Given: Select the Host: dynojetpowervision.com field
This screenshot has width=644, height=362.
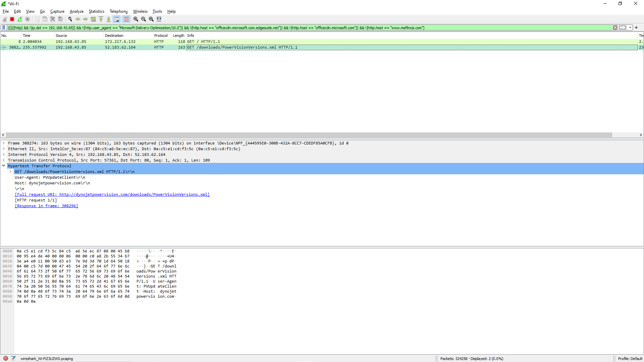Looking at the screenshot, I should tap(52, 183).
